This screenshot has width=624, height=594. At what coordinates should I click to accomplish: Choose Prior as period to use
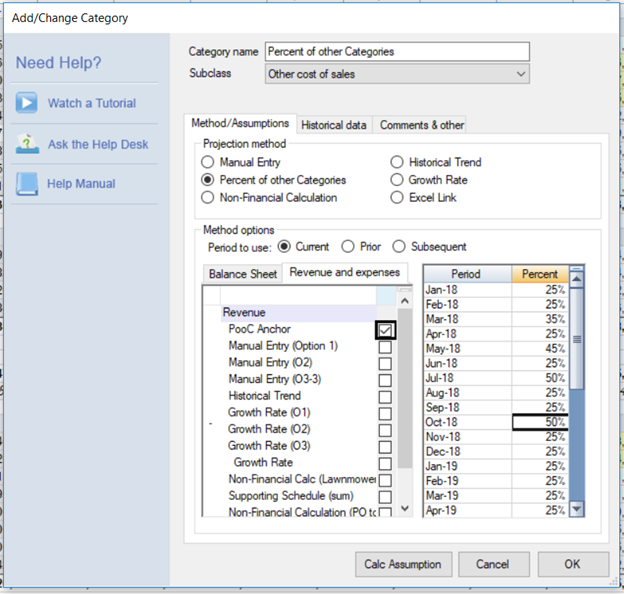click(x=348, y=247)
